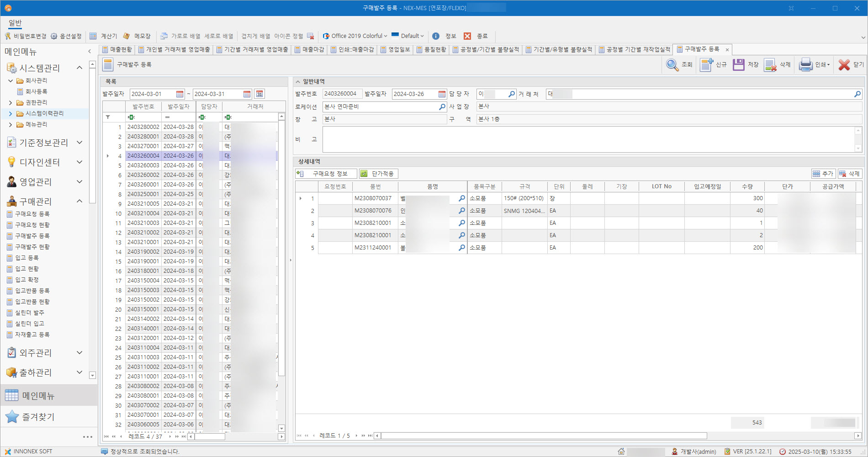Click the 비고 remarks text field
This screenshot has height=457, width=868.
click(588, 139)
